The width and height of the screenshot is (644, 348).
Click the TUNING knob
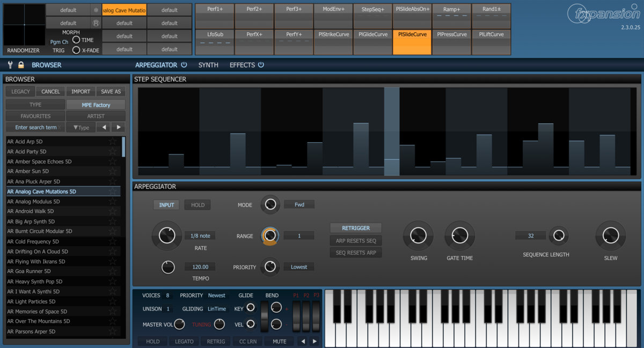coord(219,324)
